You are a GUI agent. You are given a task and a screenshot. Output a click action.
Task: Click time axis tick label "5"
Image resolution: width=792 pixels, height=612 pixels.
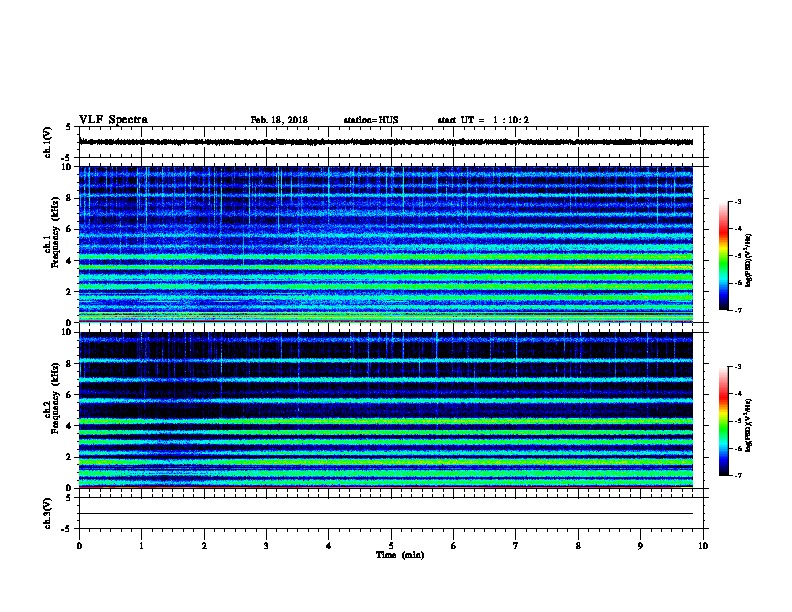(391, 546)
